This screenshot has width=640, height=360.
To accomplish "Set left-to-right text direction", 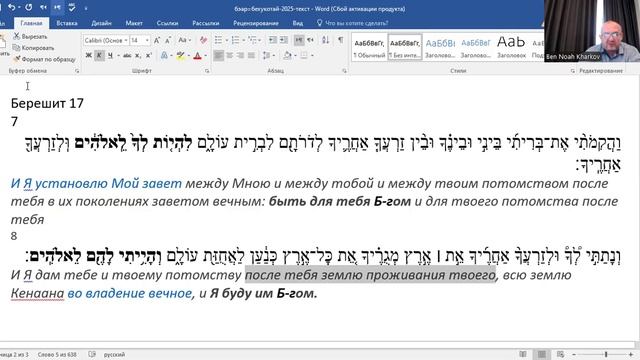I will click(299, 40).
